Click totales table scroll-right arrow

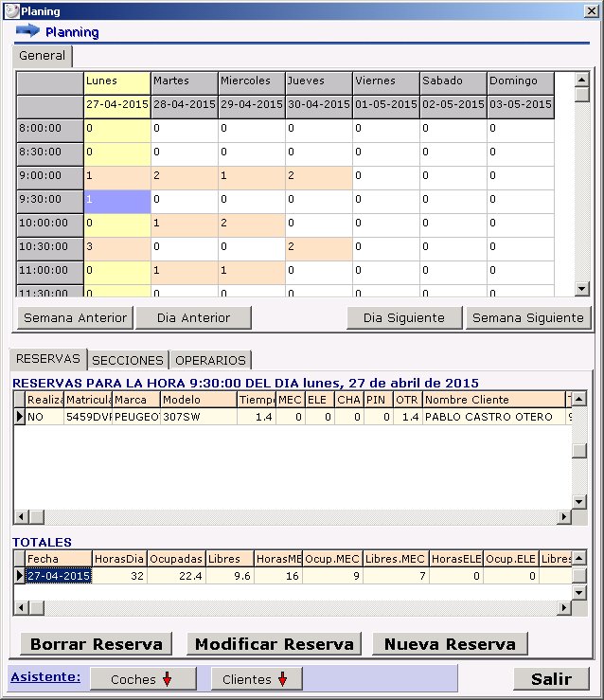tap(564, 607)
